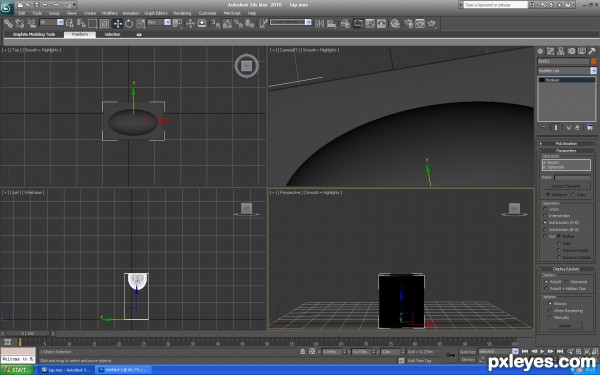Image resolution: width=600 pixels, height=375 pixels.
Task: Select Subtraction (B-A) operation
Action: (x=561, y=230)
